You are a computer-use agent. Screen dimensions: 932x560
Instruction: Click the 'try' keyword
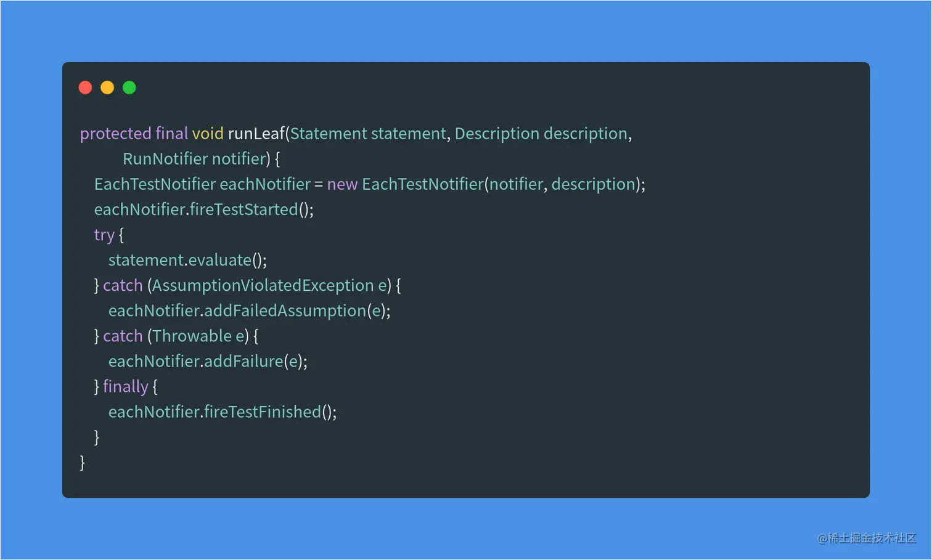pyautogui.click(x=104, y=235)
